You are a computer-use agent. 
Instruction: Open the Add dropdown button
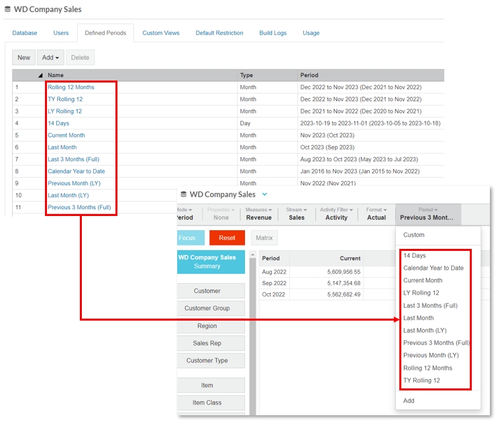point(50,58)
